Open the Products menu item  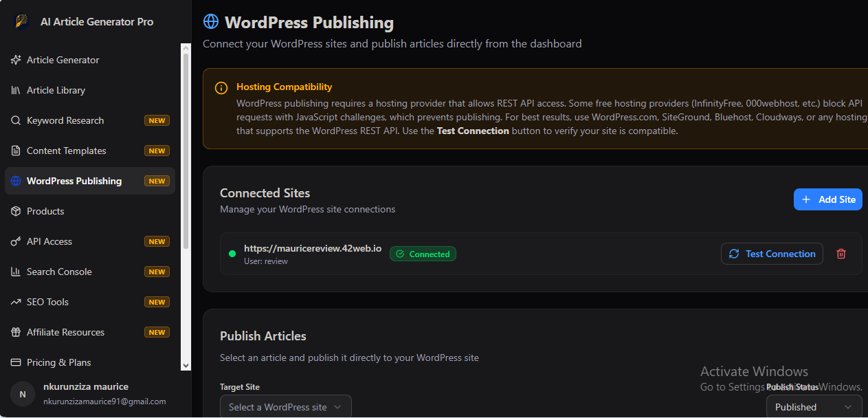[90, 211]
